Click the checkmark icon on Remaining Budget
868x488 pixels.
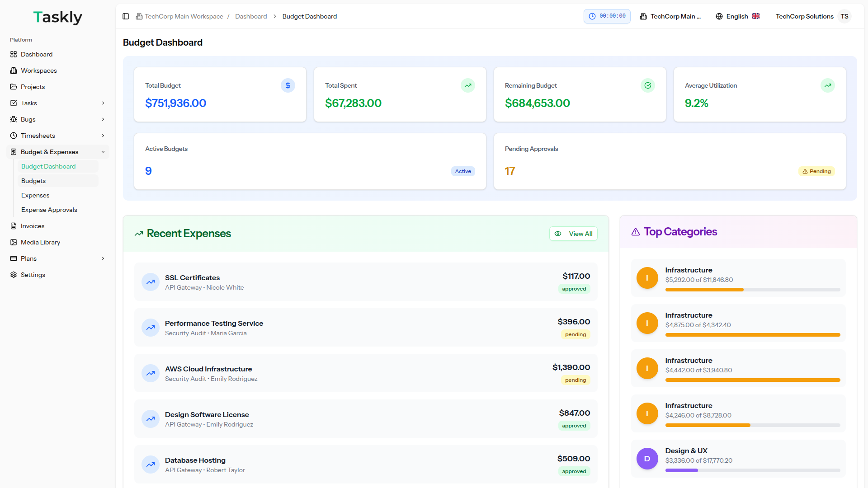tap(647, 85)
